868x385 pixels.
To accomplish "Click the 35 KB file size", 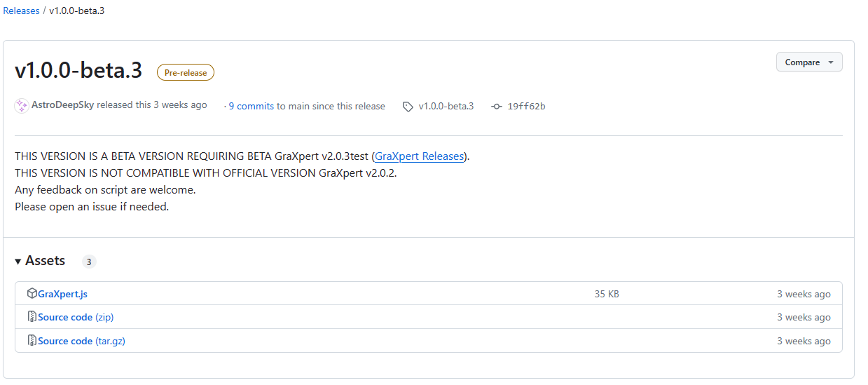I will (x=607, y=295).
